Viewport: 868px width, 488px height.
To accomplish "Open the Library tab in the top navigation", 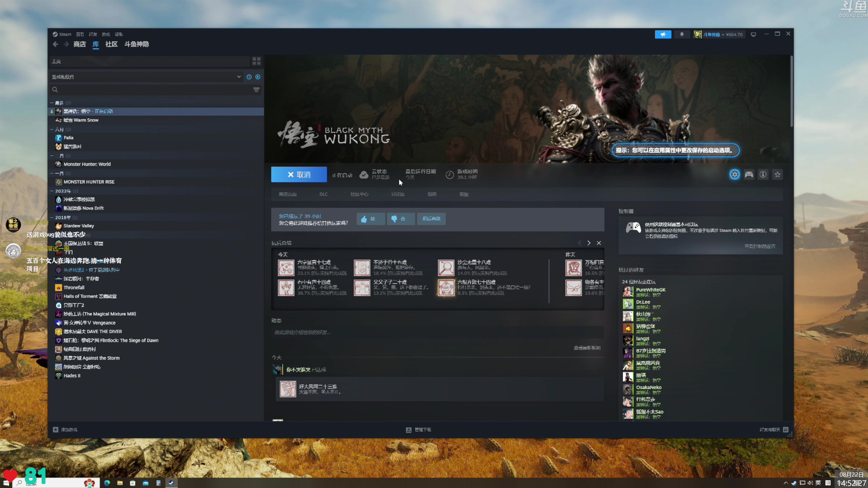I will click(x=96, y=44).
